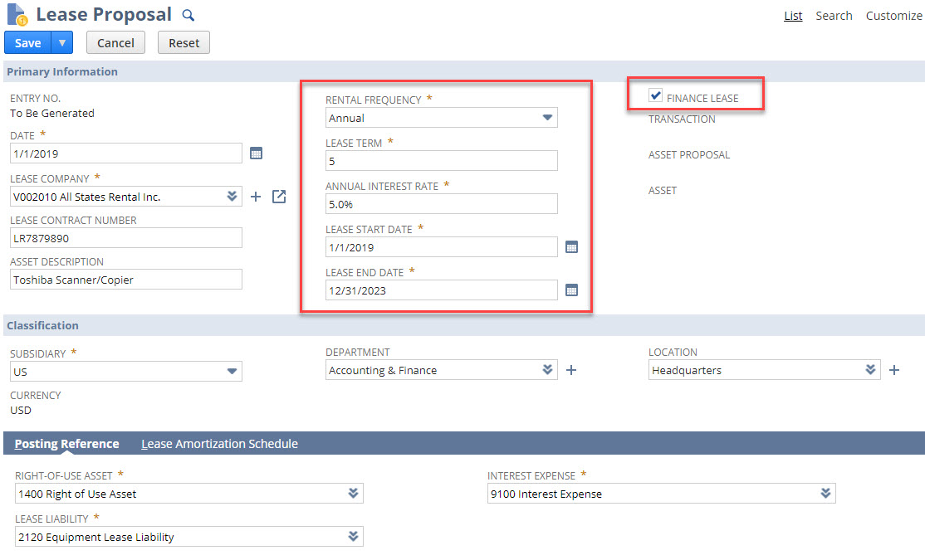Open calendar picker for Date field
The height and width of the screenshot is (560, 925).
[x=257, y=153]
